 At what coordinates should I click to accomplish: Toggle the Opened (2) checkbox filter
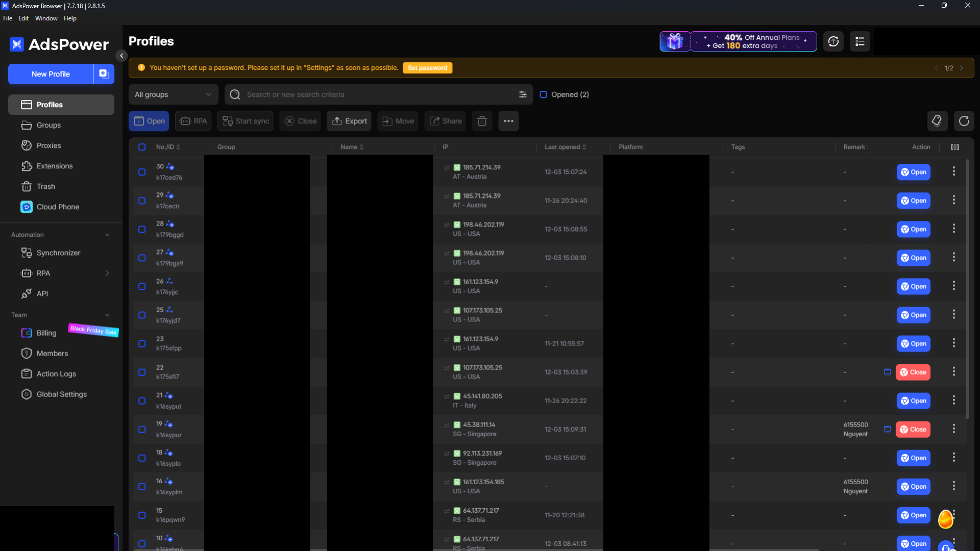pyautogui.click(x=544, y=94)
